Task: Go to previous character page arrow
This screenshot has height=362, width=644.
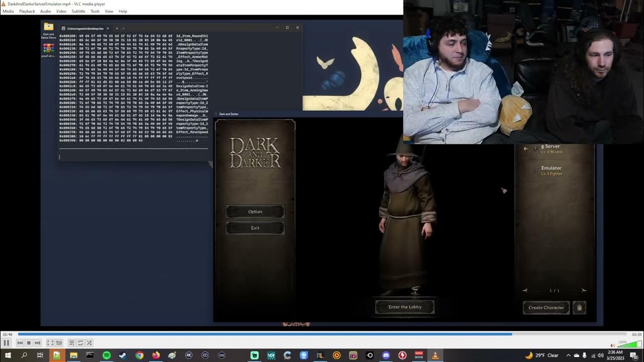Action: tap(525, 291)
